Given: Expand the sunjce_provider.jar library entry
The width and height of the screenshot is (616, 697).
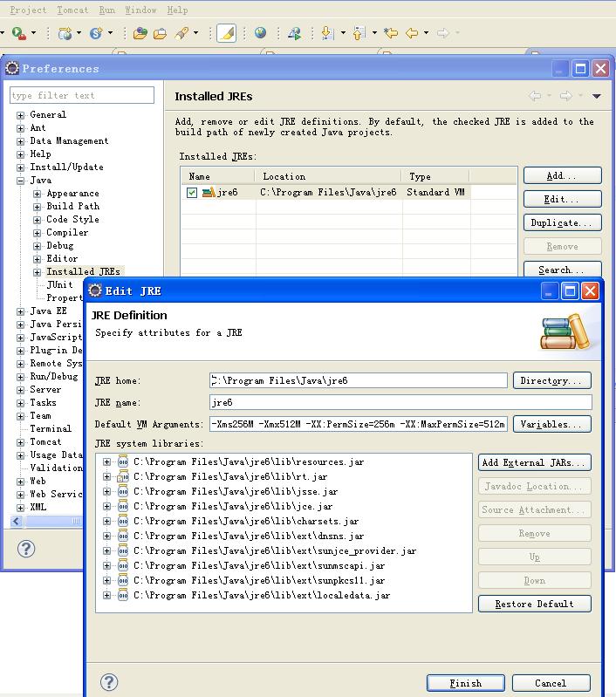Looking at the screenshot, I should pyautogui.click(x=106, y=550).
